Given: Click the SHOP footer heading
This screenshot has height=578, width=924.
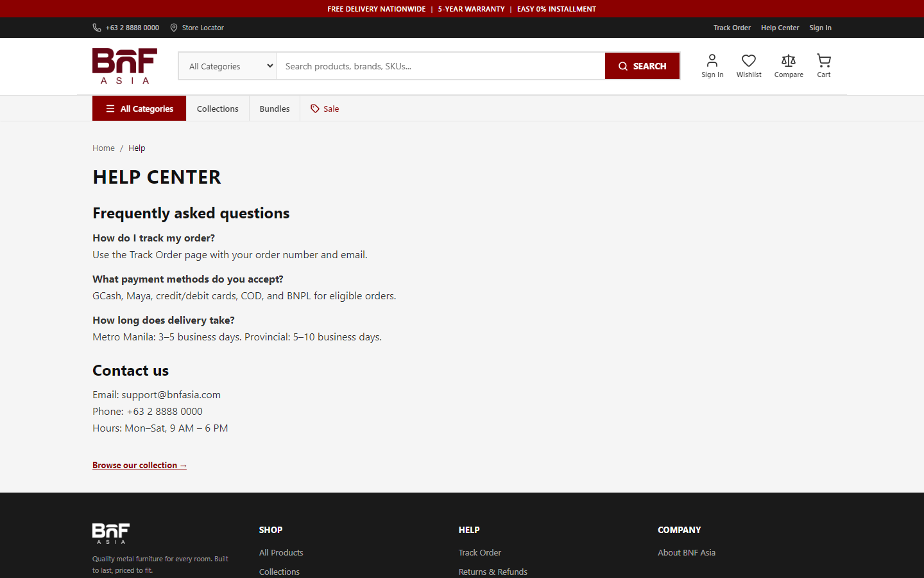Looking at the screenshot, I should 271,530.
